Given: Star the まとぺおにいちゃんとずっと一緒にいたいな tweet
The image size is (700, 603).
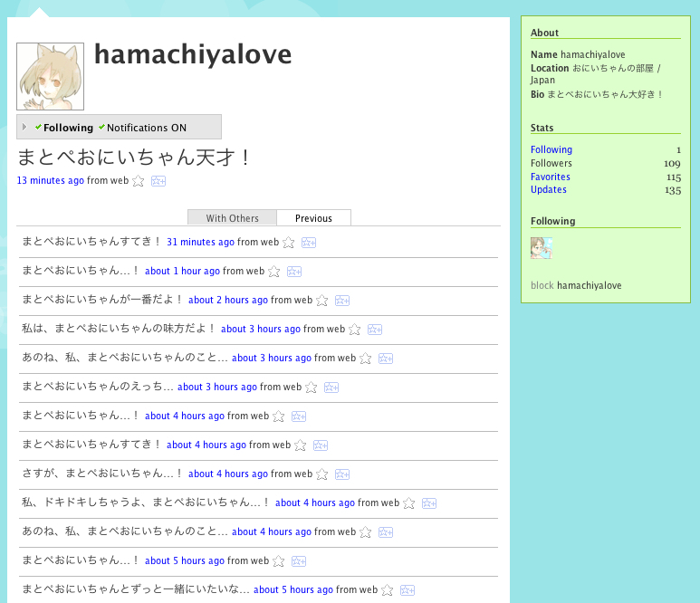Looking at the screenshot, I should click(388, 590).
